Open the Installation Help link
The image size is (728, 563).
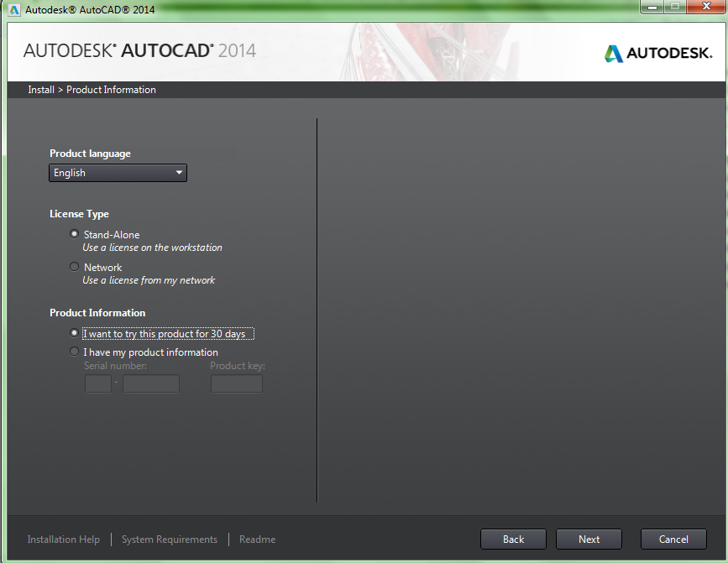tap(64, 540)
